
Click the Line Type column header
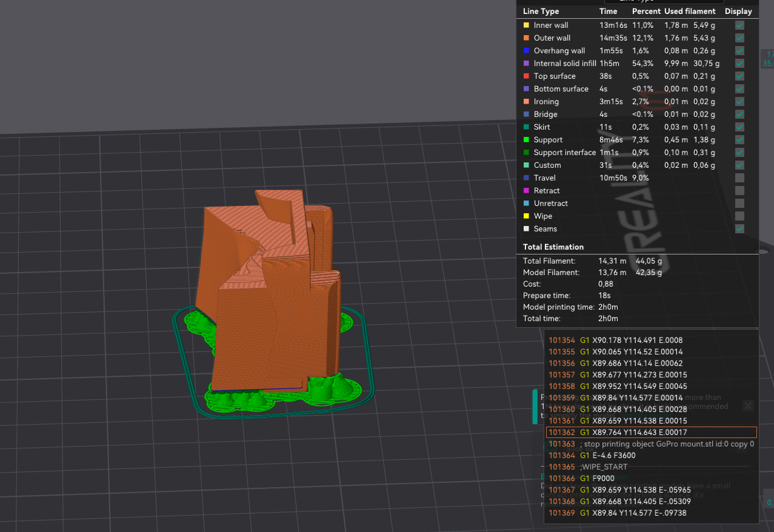[541, 12]
